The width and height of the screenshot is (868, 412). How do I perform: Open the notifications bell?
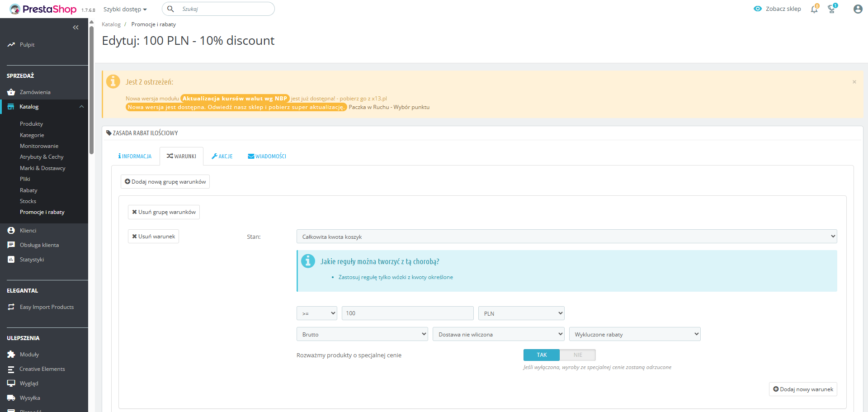[814, 9]
